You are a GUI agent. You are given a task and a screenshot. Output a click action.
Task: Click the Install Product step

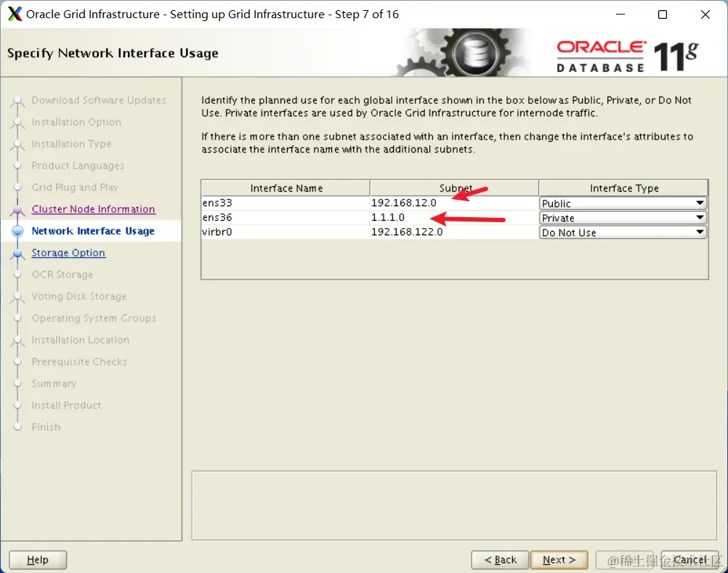66,405
